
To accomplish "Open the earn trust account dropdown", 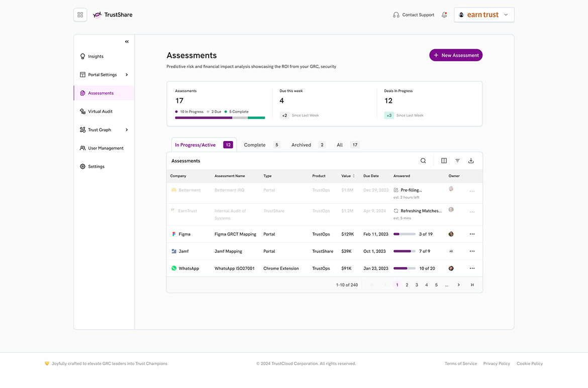I will click(x=484, y=15).
